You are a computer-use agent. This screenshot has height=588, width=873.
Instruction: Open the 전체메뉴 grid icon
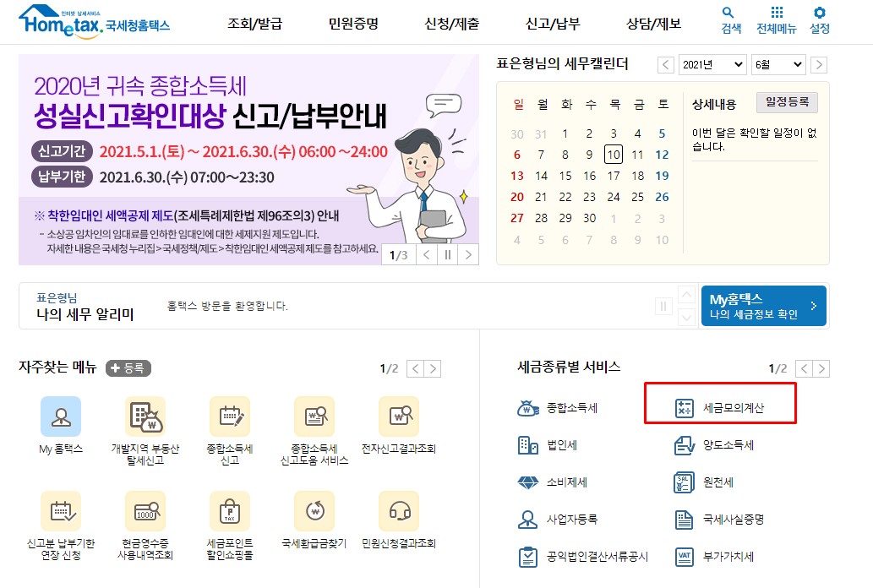click(776, 20)
